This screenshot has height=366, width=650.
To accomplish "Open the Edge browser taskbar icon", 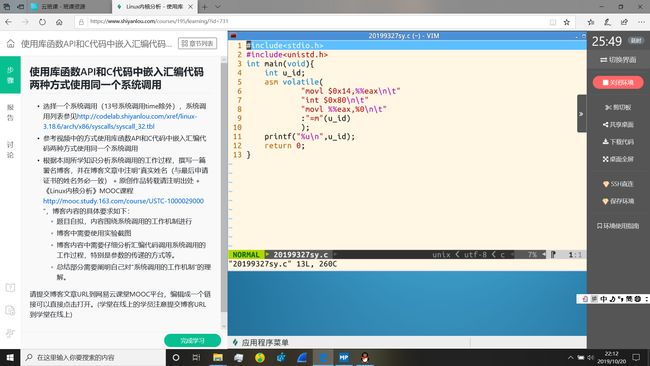I will pos(323,357).
